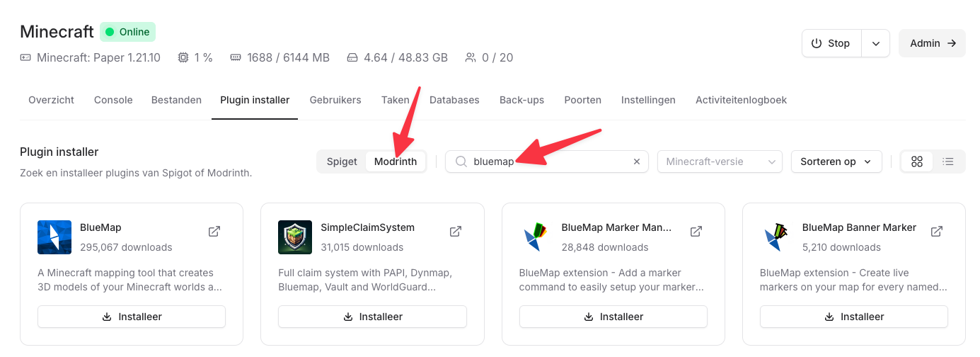Install the BlueMap Banner Marker plugin
Screen dimensions: 980x357
(853, 317)
